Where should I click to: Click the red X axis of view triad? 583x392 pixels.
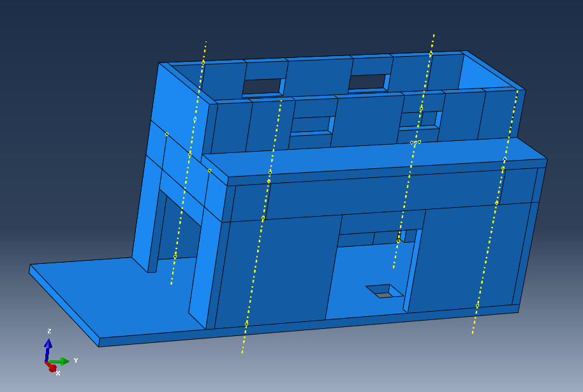click(x=51, y=367)
